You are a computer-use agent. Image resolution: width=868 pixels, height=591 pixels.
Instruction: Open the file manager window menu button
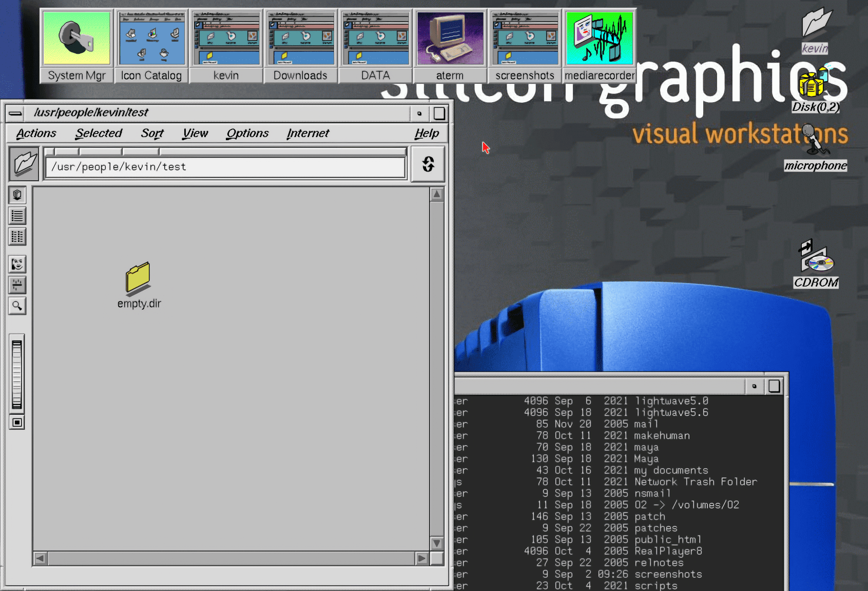15,113
